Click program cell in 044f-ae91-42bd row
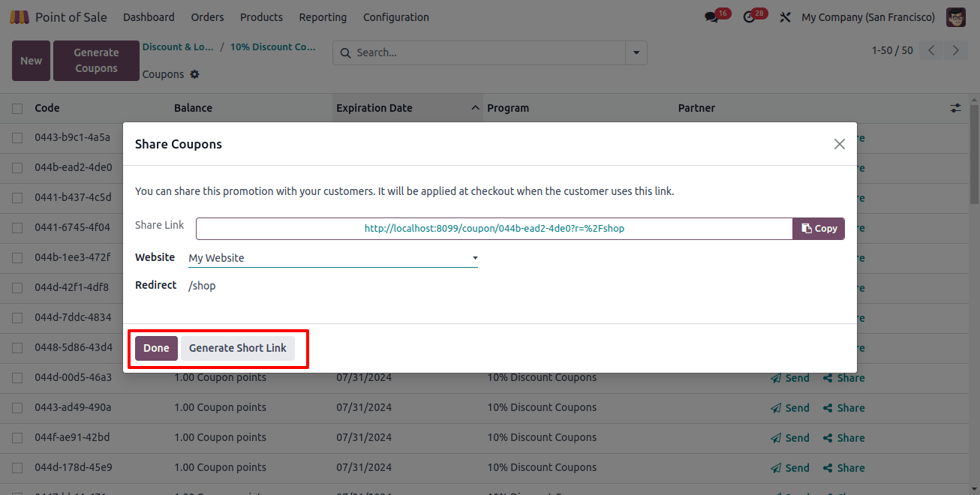The image size is (980, 495). [542, 437]
